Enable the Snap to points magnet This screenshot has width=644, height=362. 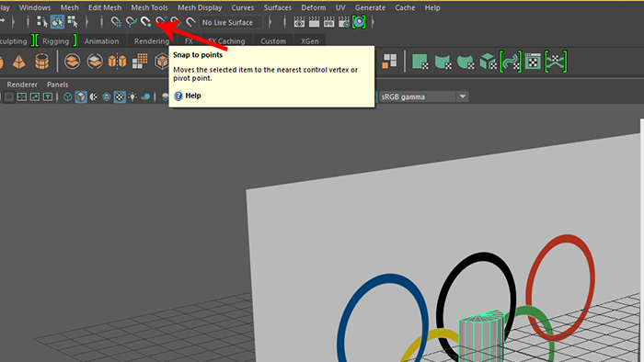click(145, 22)
